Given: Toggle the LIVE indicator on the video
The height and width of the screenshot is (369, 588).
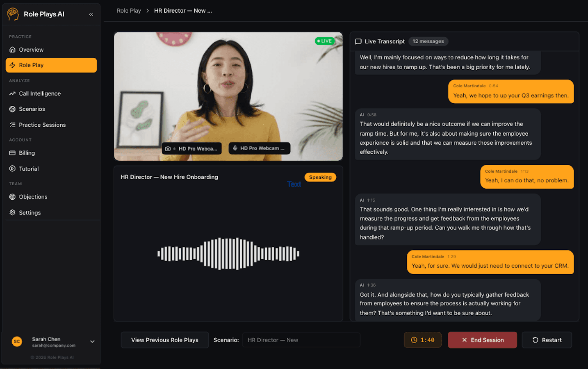Looking at the screenshot, I should (x=324, y=41).
